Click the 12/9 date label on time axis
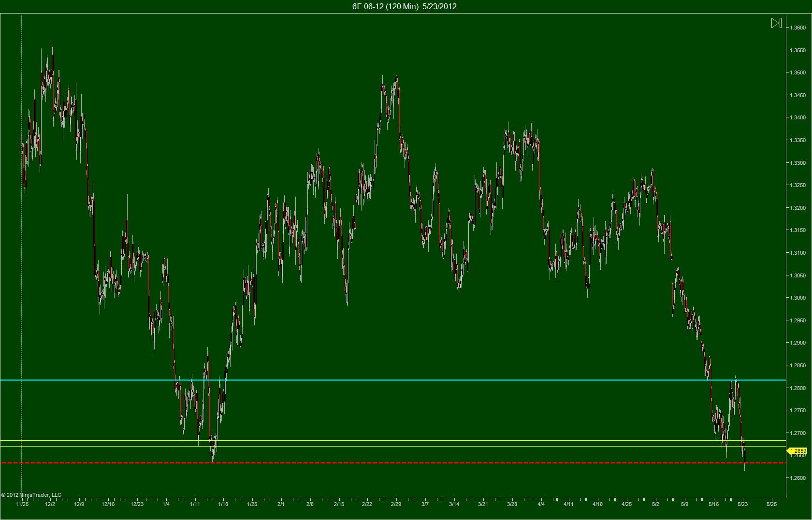This screenshot has height=520, width=812. pyautogui.click(x=79, y=504)
